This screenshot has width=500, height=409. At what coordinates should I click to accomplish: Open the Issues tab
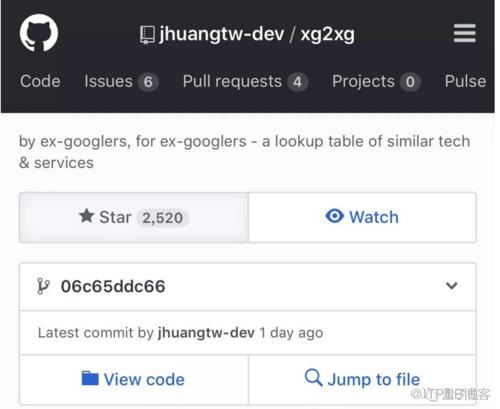pyautogui.click(x=121, y=82)
